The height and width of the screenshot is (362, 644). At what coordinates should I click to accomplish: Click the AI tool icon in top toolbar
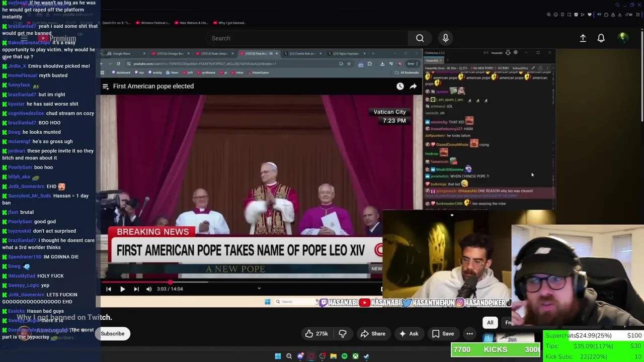(x=629, y=15)
